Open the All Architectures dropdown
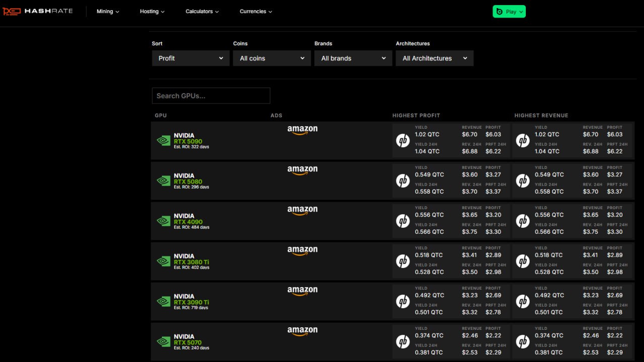This screenshot has height=362, width=644. (435, 58)
